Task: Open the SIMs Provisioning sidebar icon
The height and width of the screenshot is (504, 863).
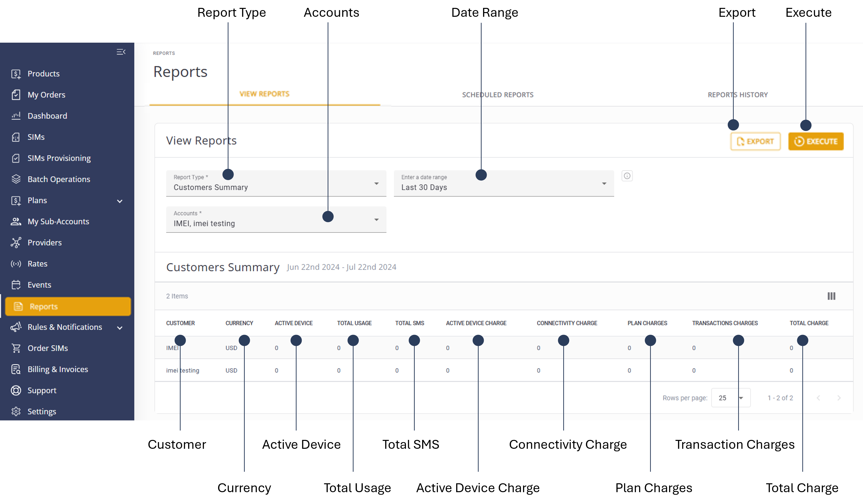Action: click(x=16, y=158)
